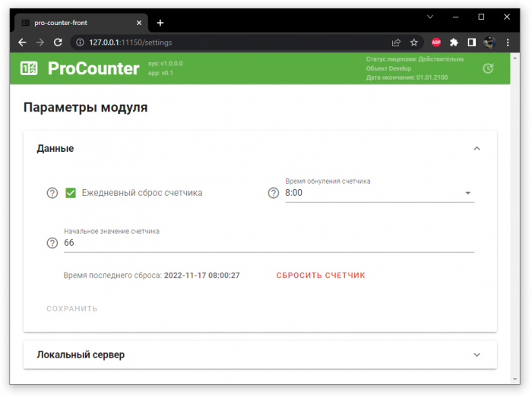
Task: Click the СБРОСИТЬ СЧЕТЧИК button
Action: click(x=321, y=276)
